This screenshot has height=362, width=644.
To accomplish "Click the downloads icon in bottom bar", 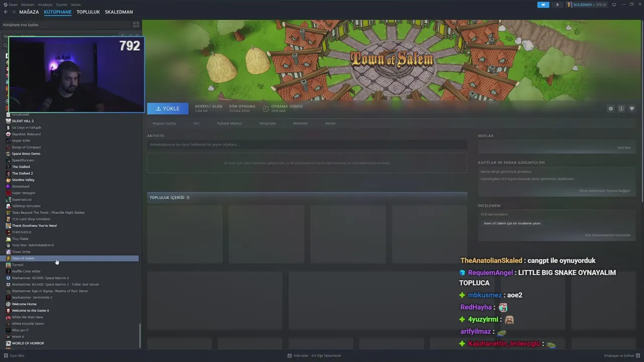I will [290, 355].
